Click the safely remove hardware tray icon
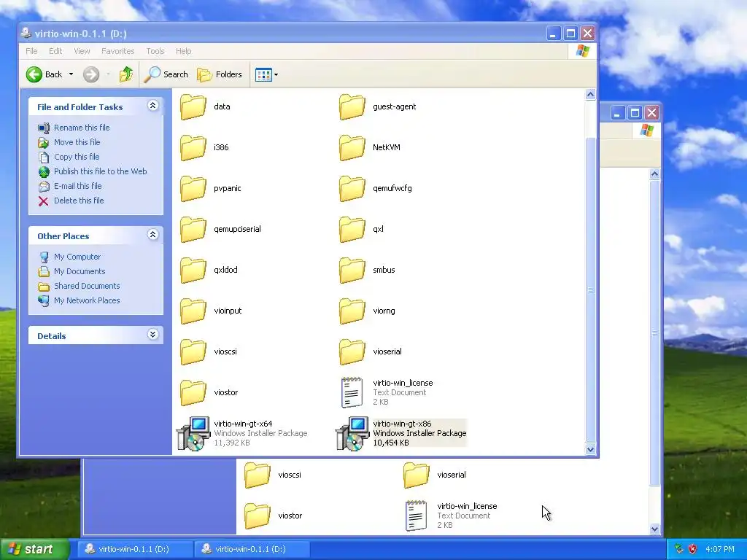The image size is (747, 560). [679, 549]
